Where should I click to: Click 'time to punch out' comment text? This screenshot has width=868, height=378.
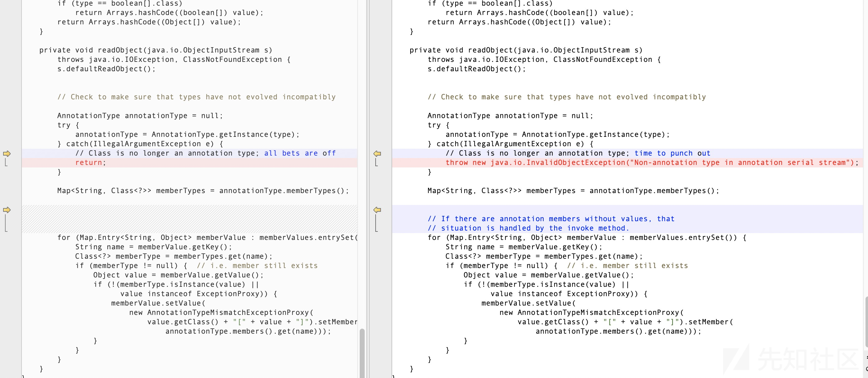click(x=672, y=153)
